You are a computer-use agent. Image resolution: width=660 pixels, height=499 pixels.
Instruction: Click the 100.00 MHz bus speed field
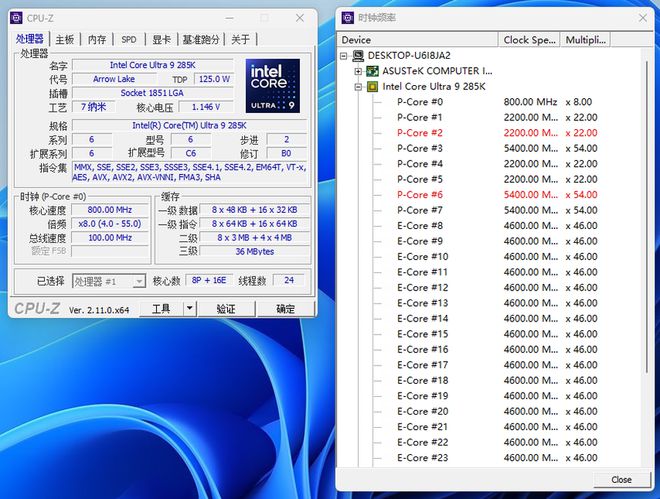click(x=110, y=238)
